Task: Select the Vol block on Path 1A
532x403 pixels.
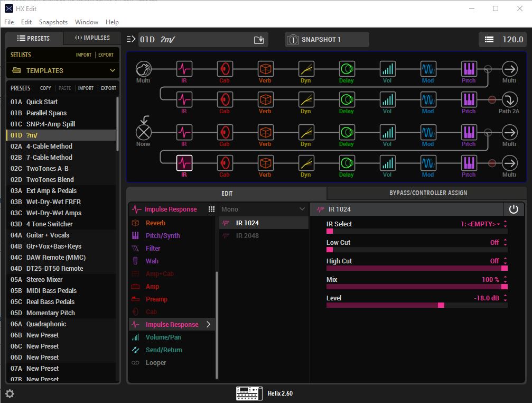Action: point(387,69)
